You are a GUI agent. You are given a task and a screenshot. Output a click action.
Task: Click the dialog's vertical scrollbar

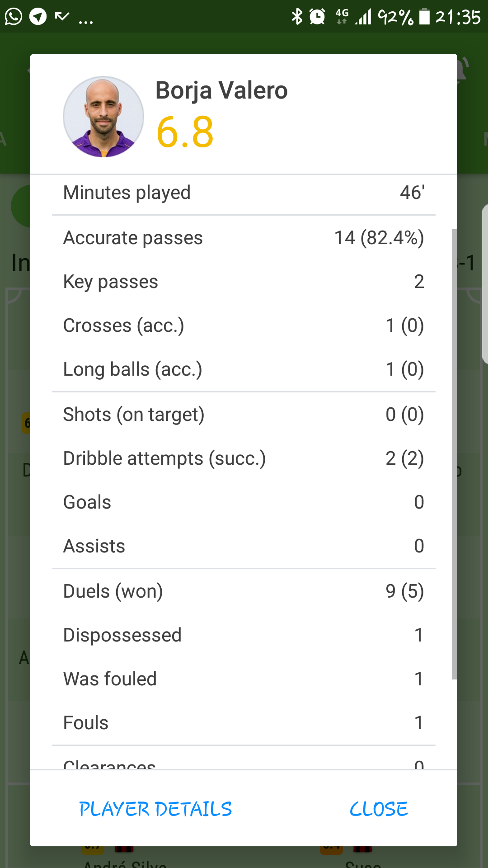[454, 452]
